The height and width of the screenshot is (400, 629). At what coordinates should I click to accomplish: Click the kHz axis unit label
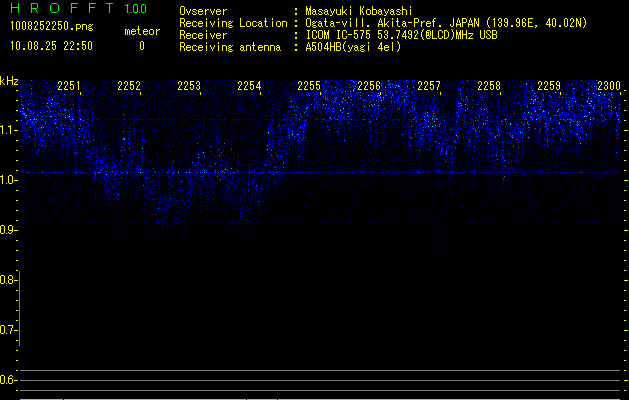click(x=9, y=81)
